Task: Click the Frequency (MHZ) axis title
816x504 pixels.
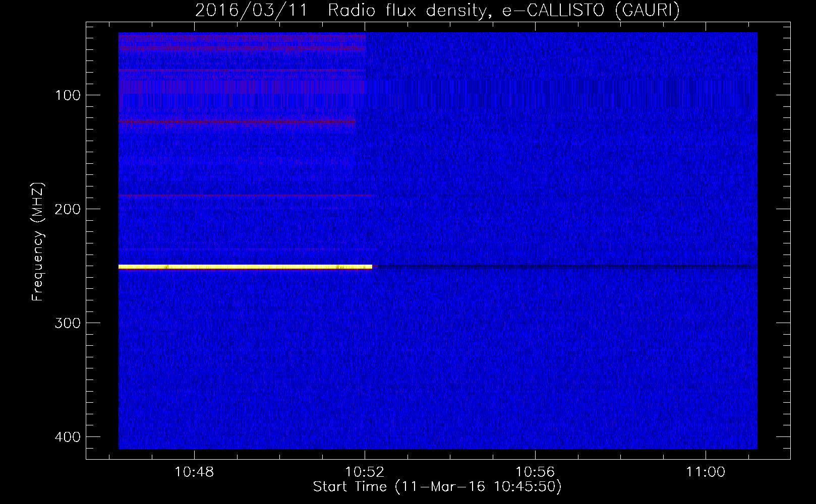Action: (38, 241)
